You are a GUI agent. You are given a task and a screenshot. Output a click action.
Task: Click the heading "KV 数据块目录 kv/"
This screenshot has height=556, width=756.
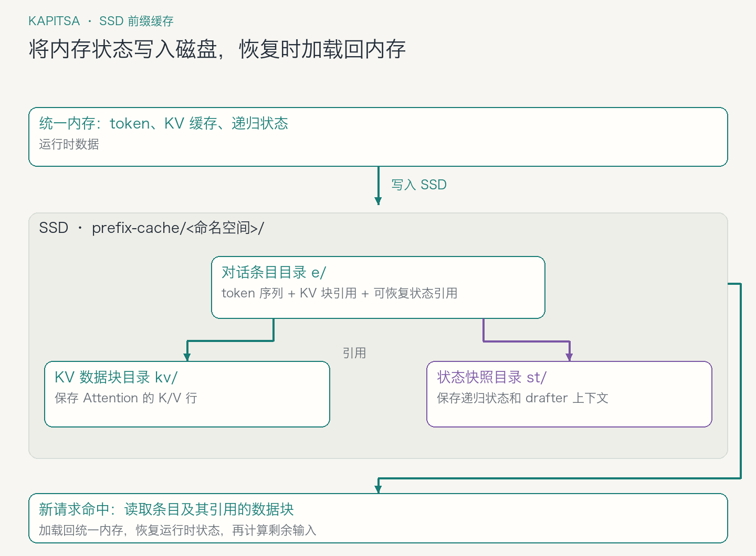tap(116, 377)
